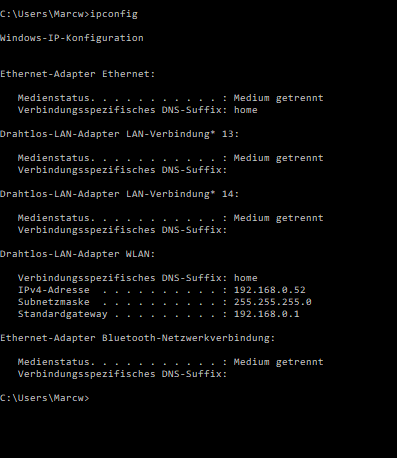The width and height of the screenshot is (397, 458).
Task: Click the IPv4 address 192.168.0.52
Action: 270,290
